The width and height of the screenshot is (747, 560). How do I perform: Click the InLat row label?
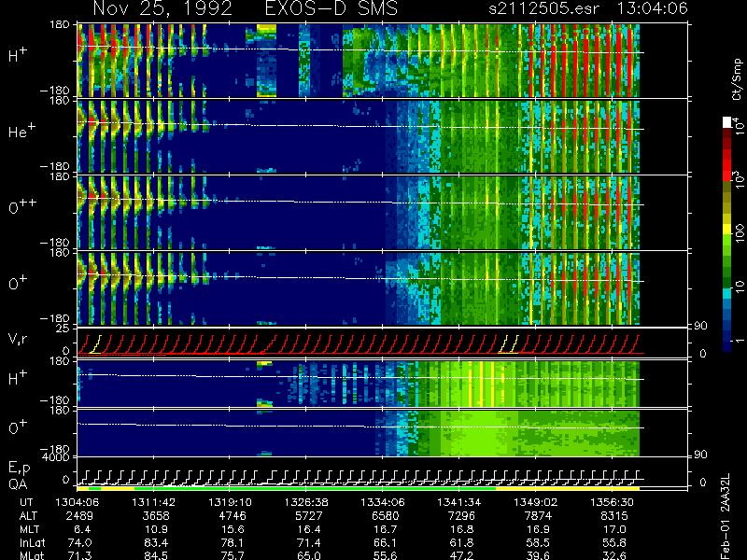[x=33, y=542]
